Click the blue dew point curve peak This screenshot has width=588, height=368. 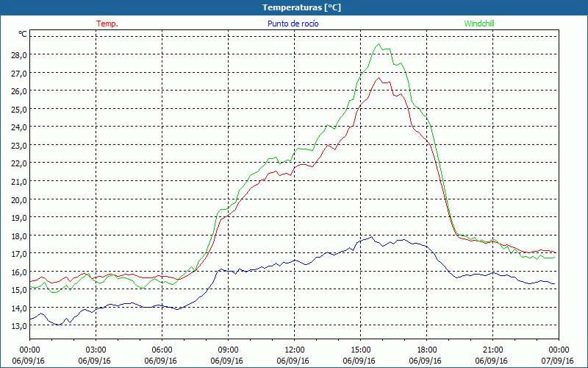click(371, 236)
